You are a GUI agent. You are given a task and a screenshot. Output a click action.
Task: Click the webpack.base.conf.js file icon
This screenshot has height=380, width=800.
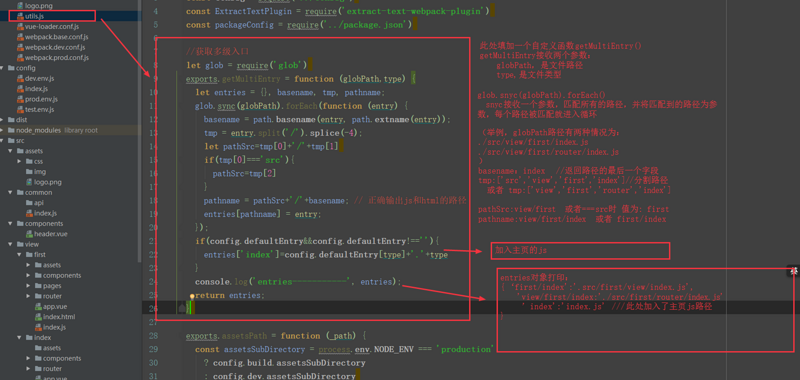tap(20, 37)
